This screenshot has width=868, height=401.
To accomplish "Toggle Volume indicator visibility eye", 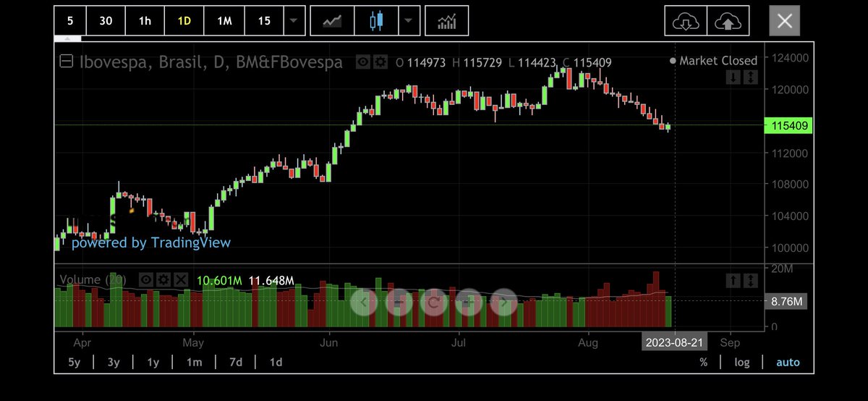I will pos(145,279).
